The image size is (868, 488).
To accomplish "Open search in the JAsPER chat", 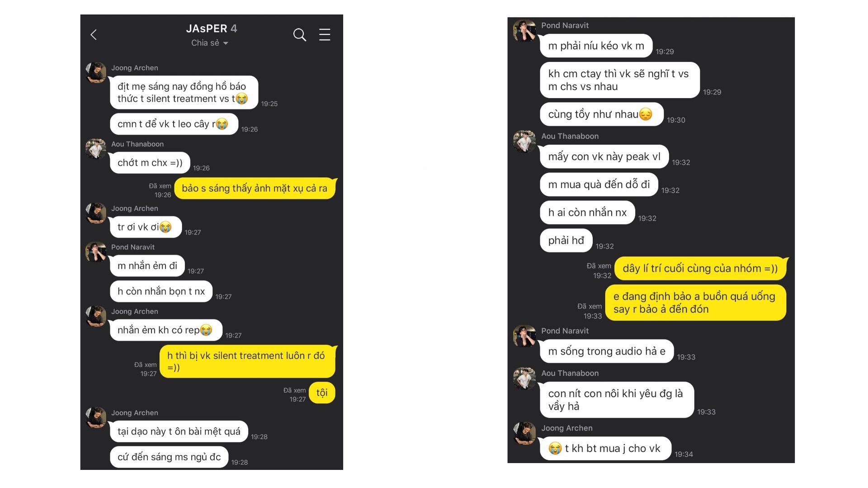I will (x=299, y=35).
